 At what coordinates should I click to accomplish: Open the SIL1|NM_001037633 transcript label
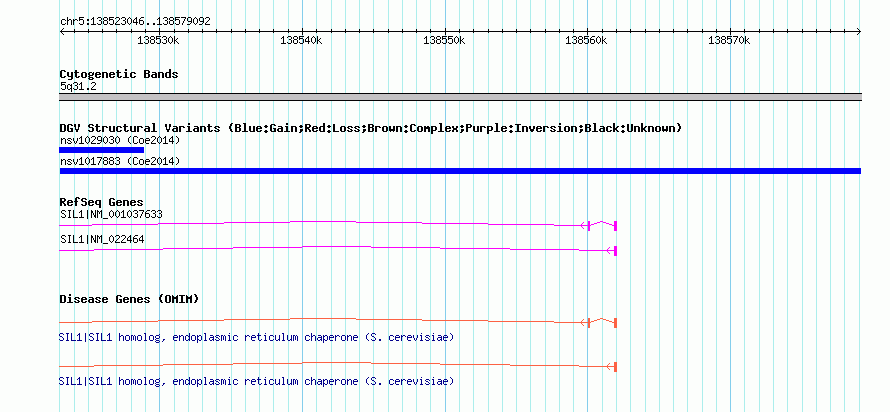(x=111, y=215)
